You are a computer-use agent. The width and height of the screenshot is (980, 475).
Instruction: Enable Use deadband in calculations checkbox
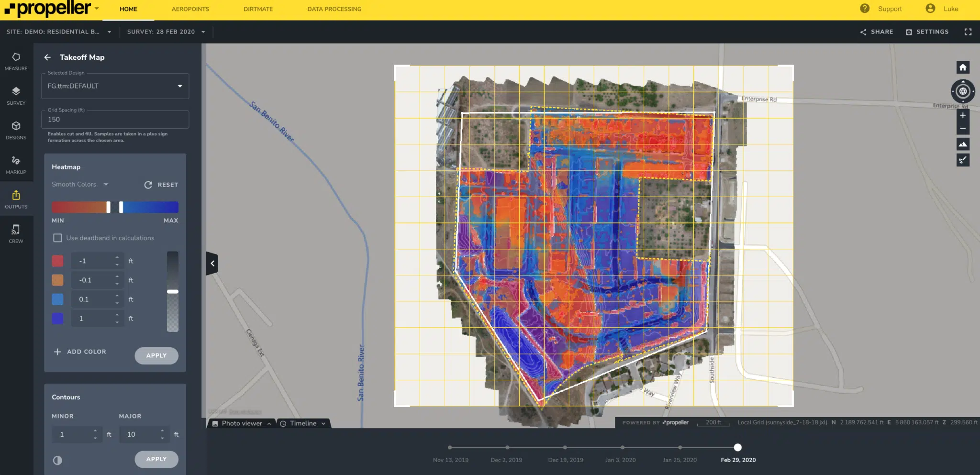(x=57, y=238)
